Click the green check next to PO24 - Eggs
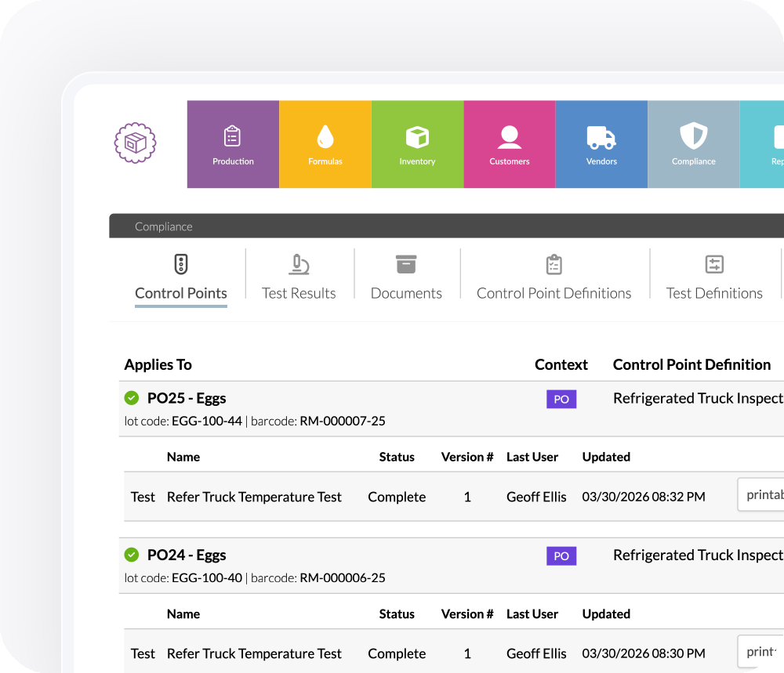Viewport: 784px width, 673px height. pos(132,555)
